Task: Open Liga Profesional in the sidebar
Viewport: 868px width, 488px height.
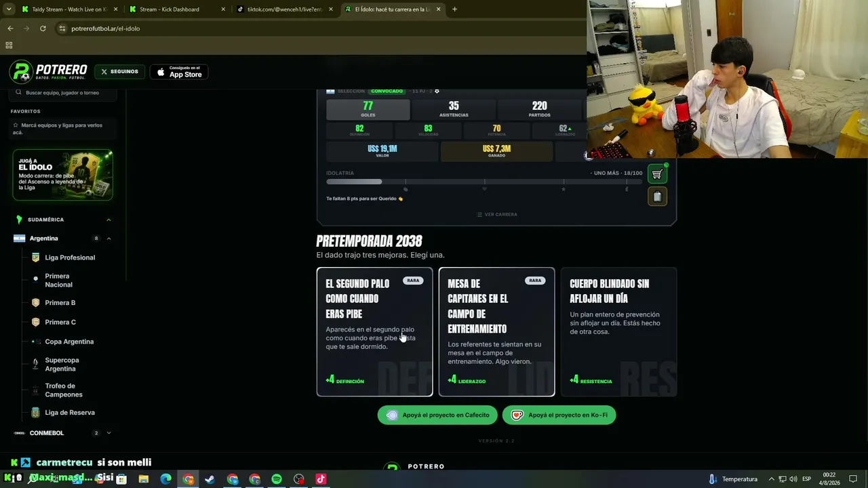Action: tap(70, 258)
